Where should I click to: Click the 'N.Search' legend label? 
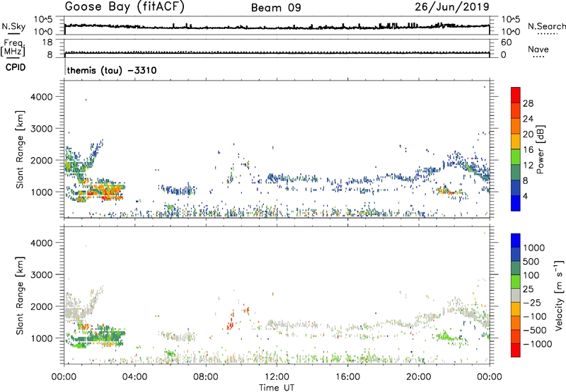[546, 26]
